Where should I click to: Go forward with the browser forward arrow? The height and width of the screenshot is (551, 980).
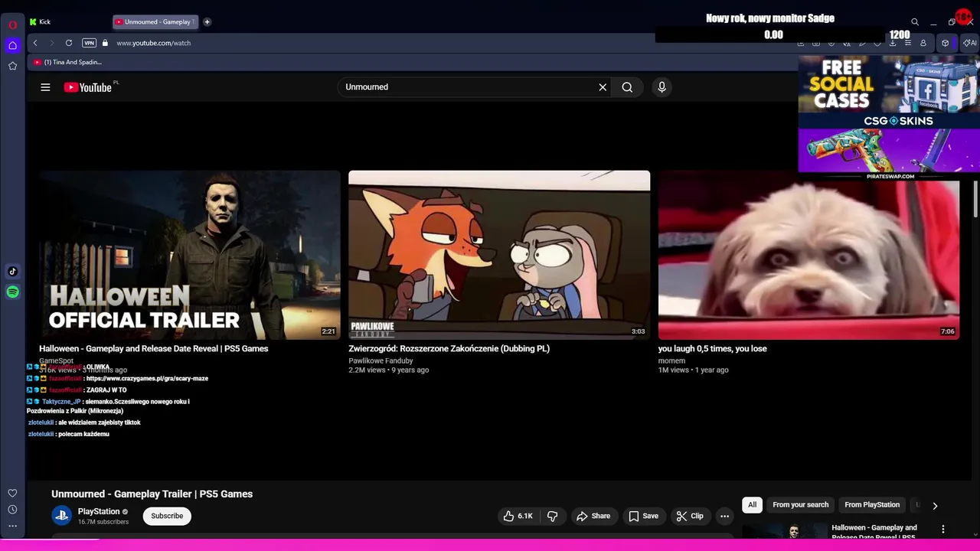point(52,43)
